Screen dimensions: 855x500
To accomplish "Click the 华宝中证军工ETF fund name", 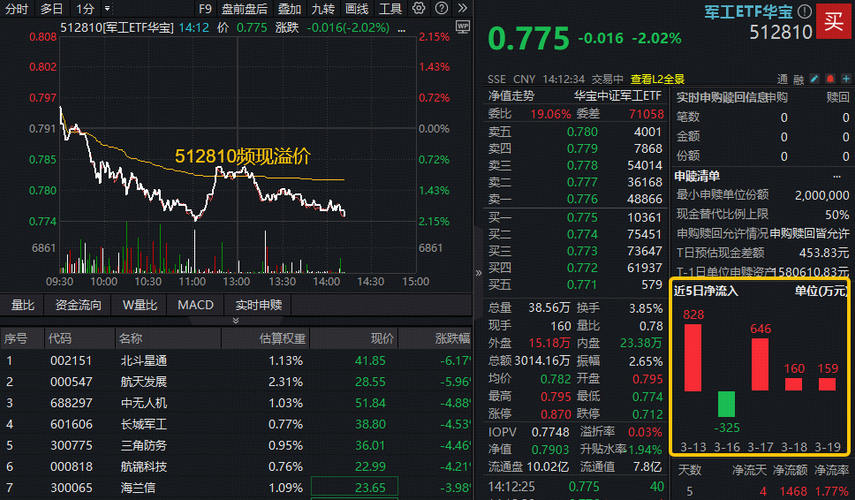I will (x=617, y=96).
